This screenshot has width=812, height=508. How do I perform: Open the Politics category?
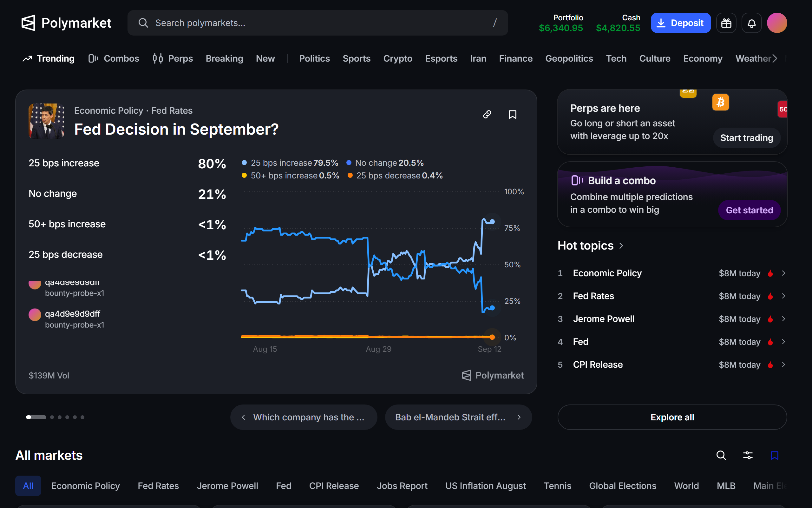pyautogui.click(x=314, y=58)
